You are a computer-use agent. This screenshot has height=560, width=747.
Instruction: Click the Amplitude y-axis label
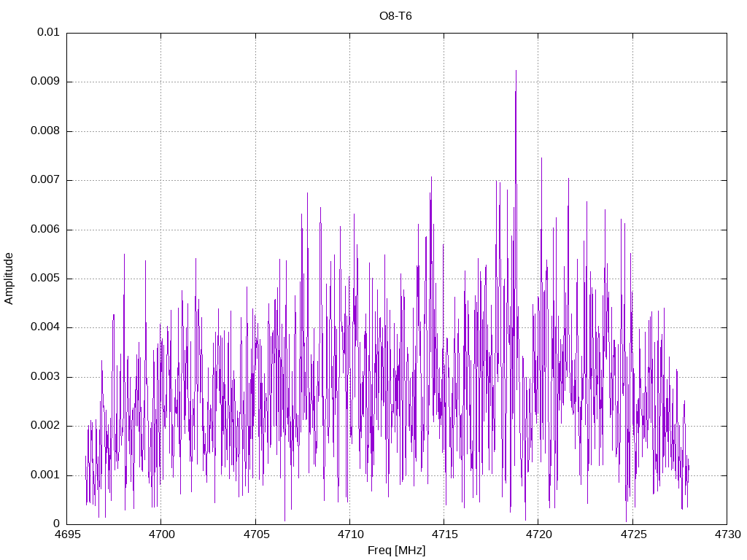pyautogui.click(x=9, y=279)
